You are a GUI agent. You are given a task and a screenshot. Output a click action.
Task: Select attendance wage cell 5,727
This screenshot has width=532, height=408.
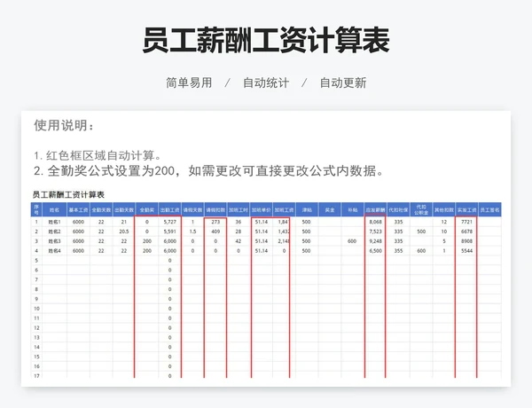click(x=169, y=222)
